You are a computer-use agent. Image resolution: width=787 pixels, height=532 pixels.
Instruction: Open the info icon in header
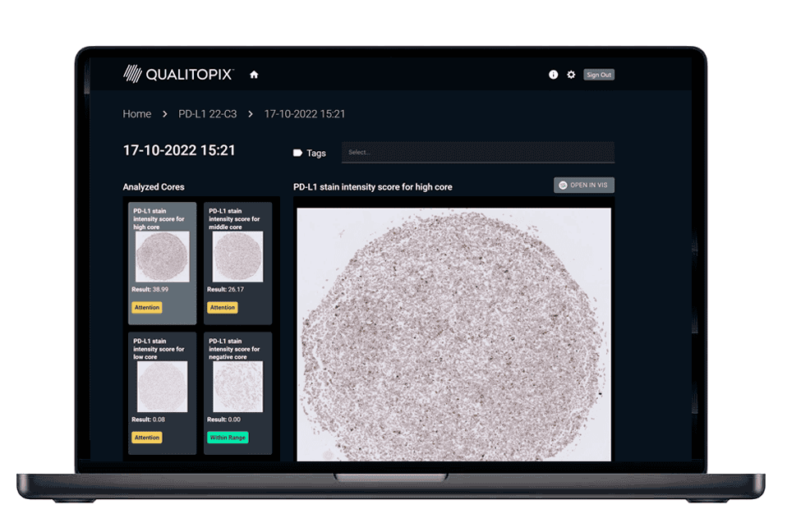click(x=553, y=75)
